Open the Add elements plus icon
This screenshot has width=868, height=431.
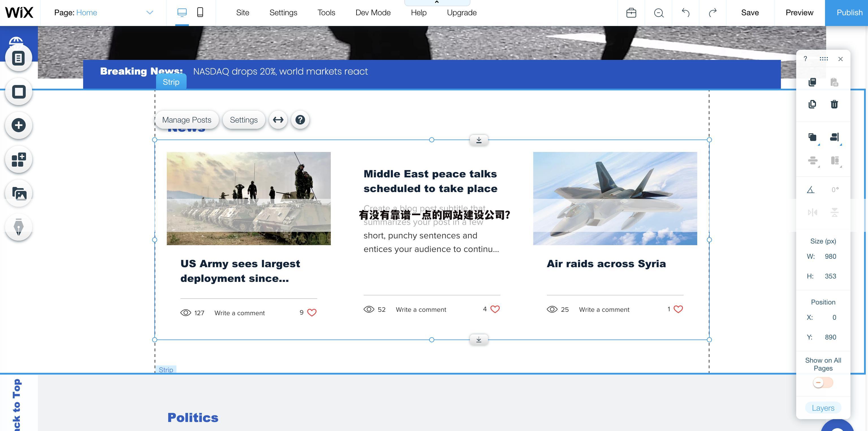pos(19,125)
